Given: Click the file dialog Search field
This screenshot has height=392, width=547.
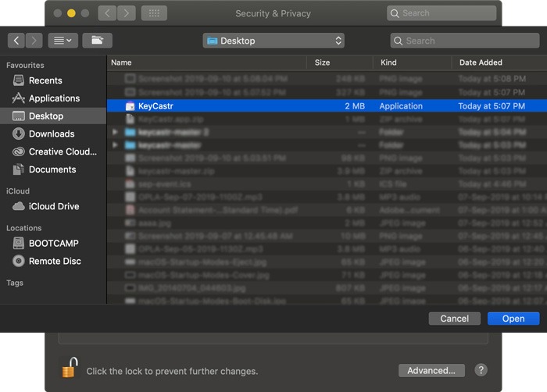Looking at the screenshot, I should pos(465,41).
